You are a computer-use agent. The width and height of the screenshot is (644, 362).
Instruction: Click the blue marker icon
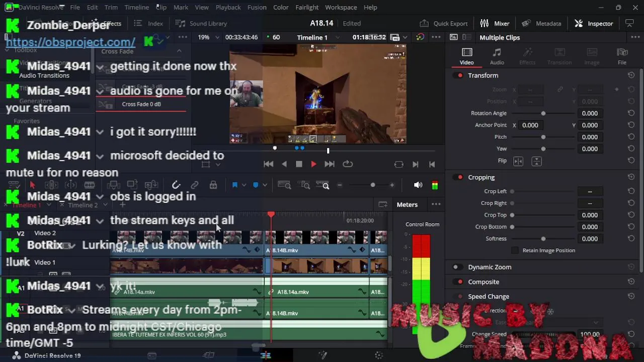coord(256,185)
